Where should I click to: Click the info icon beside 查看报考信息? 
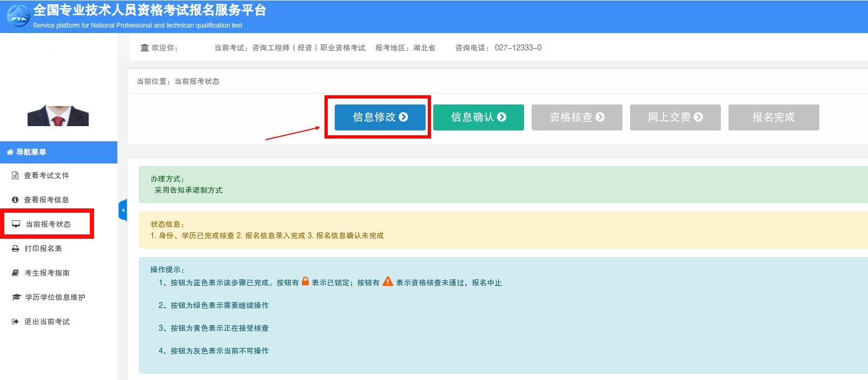(x=15, y=200)
